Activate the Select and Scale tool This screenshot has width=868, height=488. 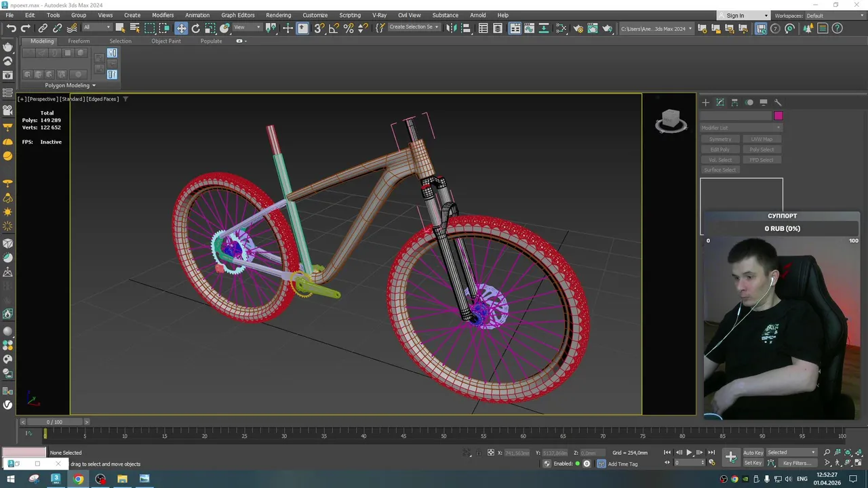click(210, 28)
